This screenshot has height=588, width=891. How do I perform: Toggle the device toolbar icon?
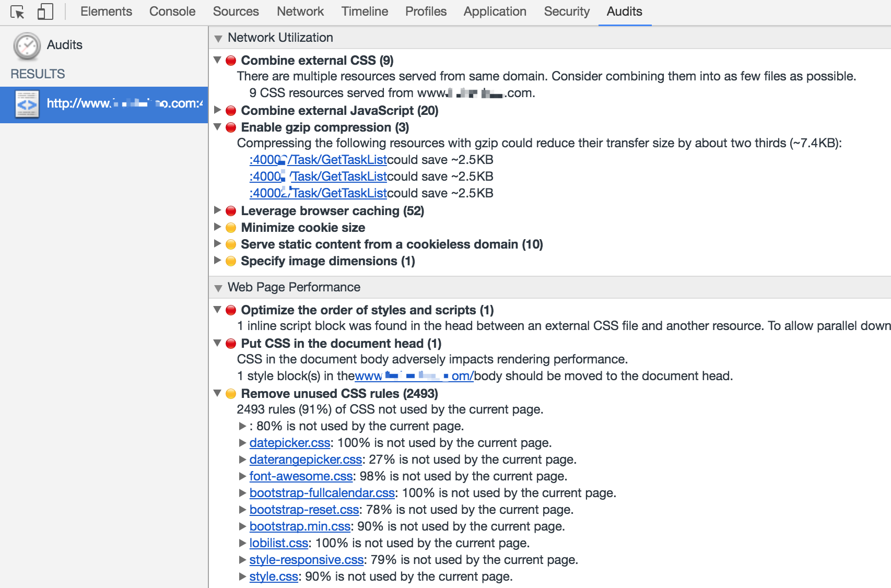pyautogui.click(x=45, y=11)
